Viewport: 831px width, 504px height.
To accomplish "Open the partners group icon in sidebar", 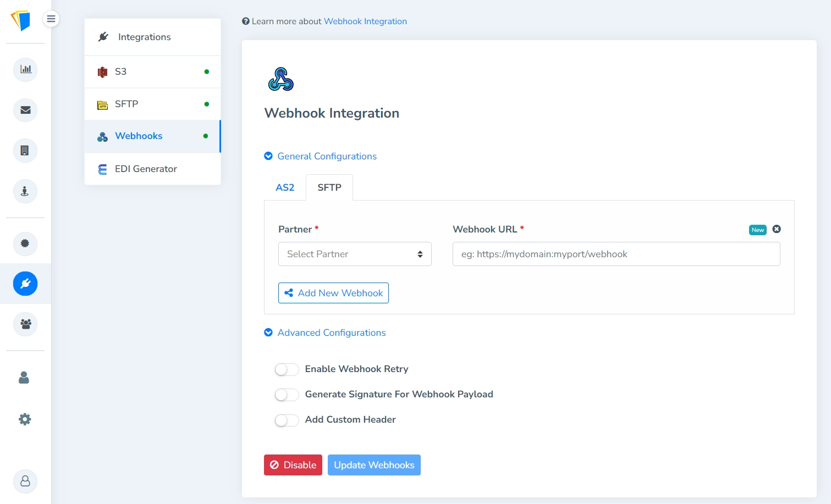I will click(x=25, y=324).
